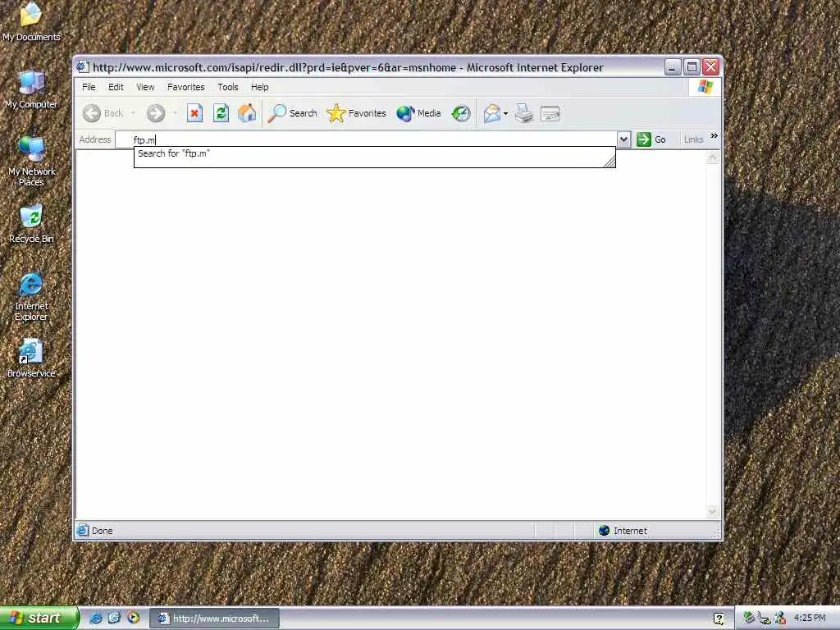Image resolution: width=840 pixels, height=630 pixels.
Task: Open the View menu
Action: tap(145, 87)
